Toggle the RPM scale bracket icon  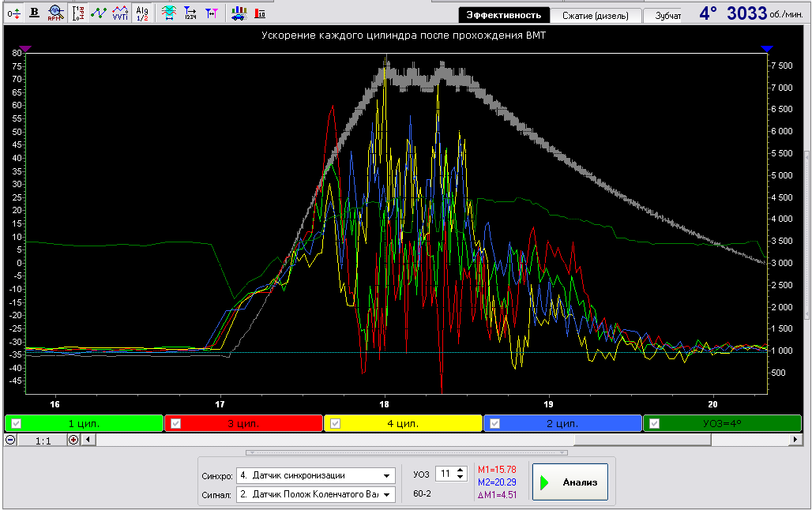pyautogui.click(x=78, y=13)
